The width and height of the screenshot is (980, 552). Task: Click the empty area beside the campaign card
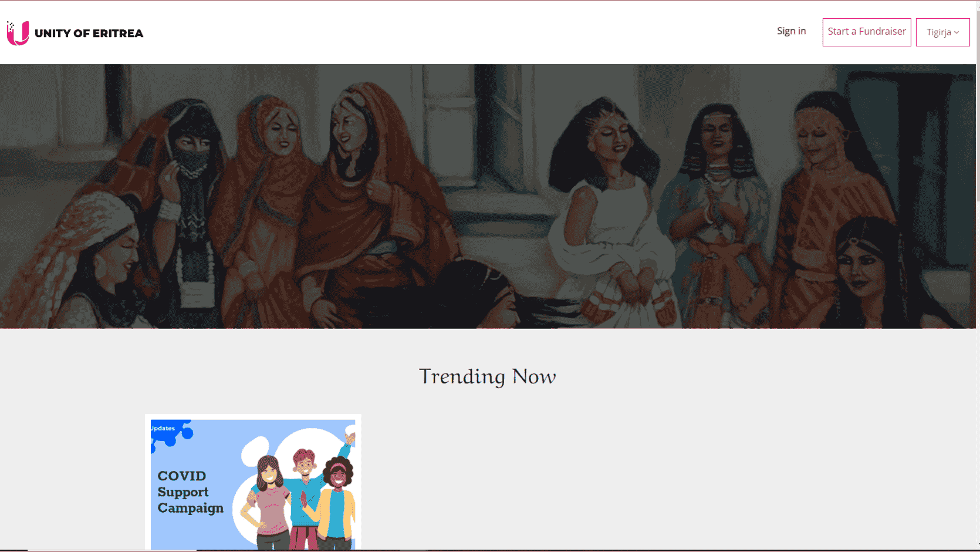click(x=587, y=482)
